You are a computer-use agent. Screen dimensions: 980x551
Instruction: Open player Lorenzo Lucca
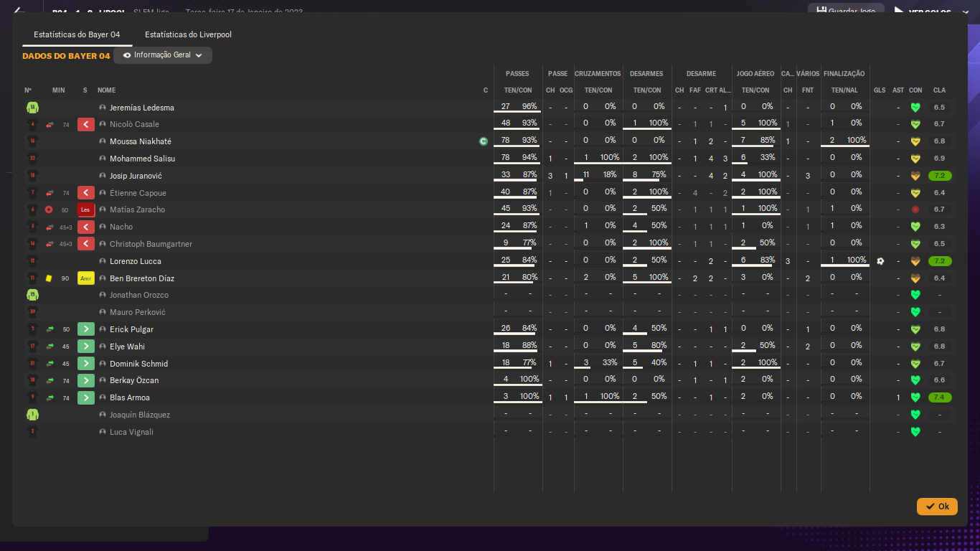pyautogui.click(x=136, y=261)
